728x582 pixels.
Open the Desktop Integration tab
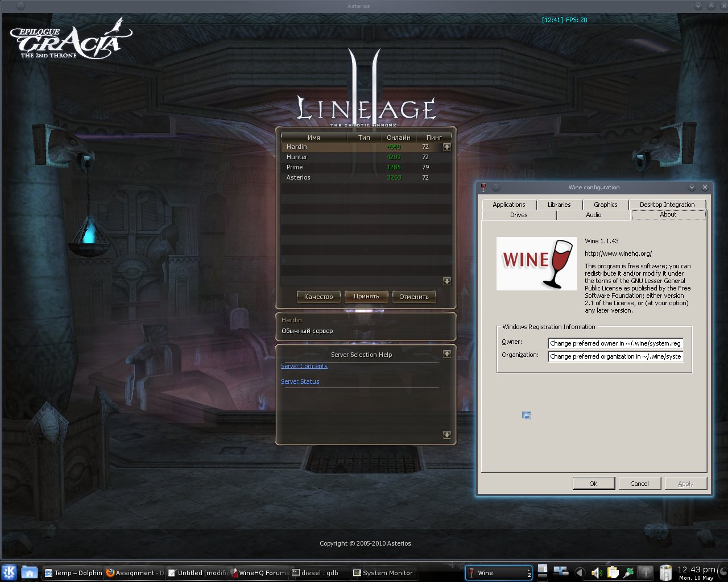[667, 205]
